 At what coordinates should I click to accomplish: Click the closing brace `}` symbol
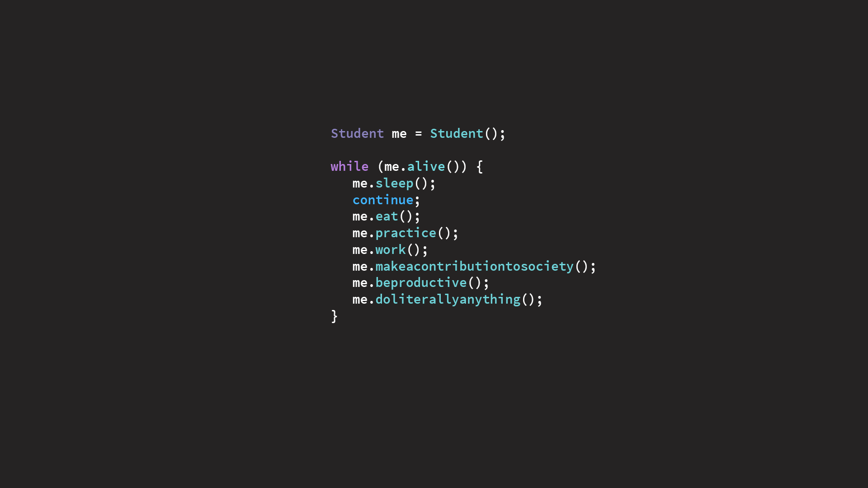coord(333,316)
